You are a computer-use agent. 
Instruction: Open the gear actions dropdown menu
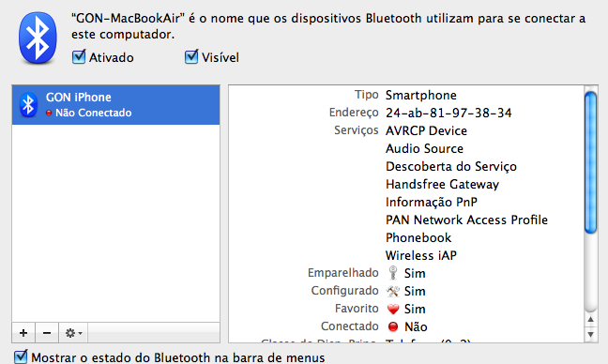(x=73, y=333)
